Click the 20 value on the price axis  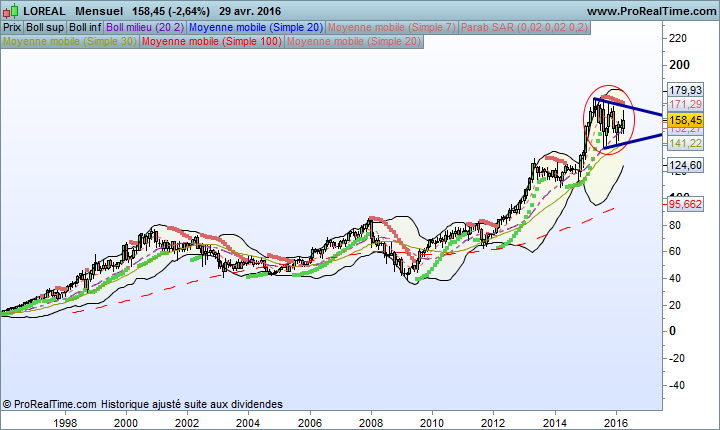pos(675,305)
